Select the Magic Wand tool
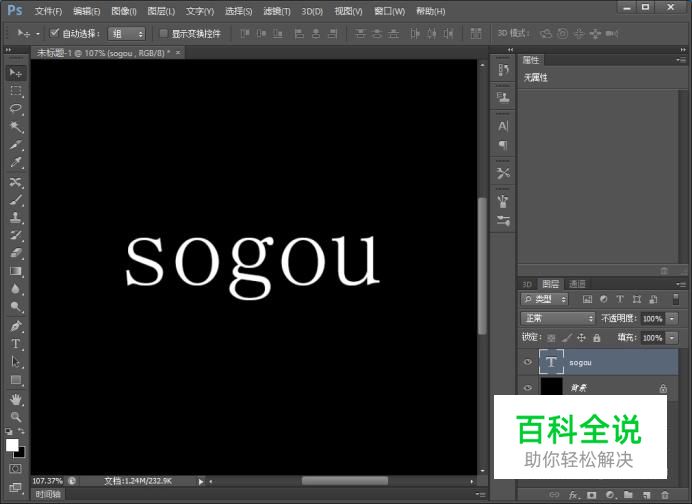The height and width of the screenshot is (504, 692). [x=15, y=127]
